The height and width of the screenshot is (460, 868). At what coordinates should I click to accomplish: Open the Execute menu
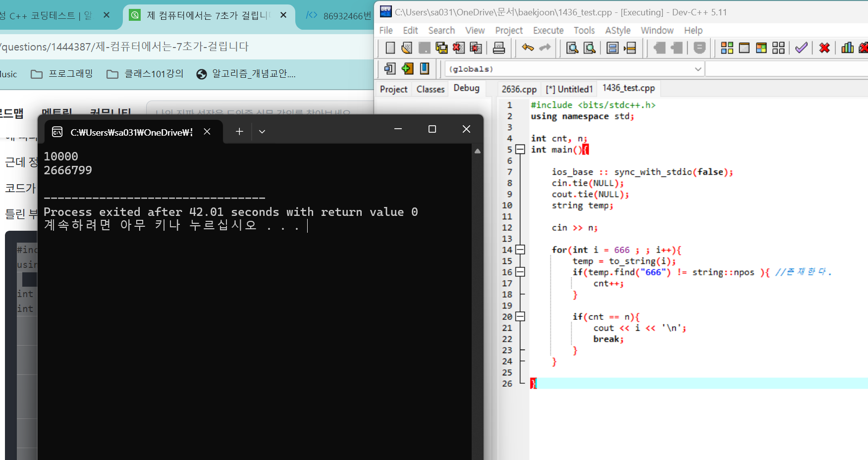[x=548, y=30]
